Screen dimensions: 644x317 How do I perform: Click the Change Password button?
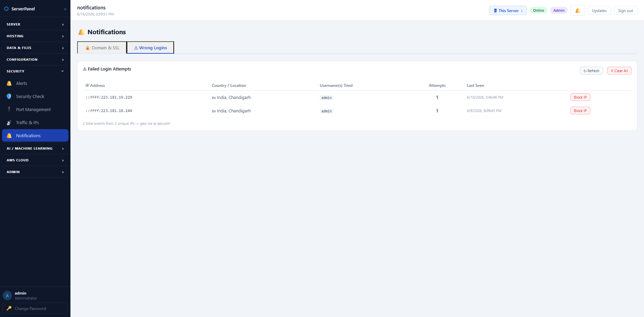(x=35, y=308)
